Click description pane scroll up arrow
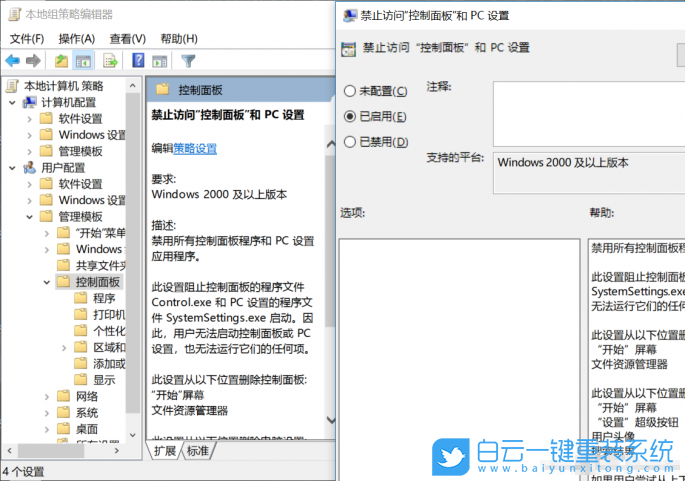685x481 pixels. pyautogui.click(x=331, y=144)
